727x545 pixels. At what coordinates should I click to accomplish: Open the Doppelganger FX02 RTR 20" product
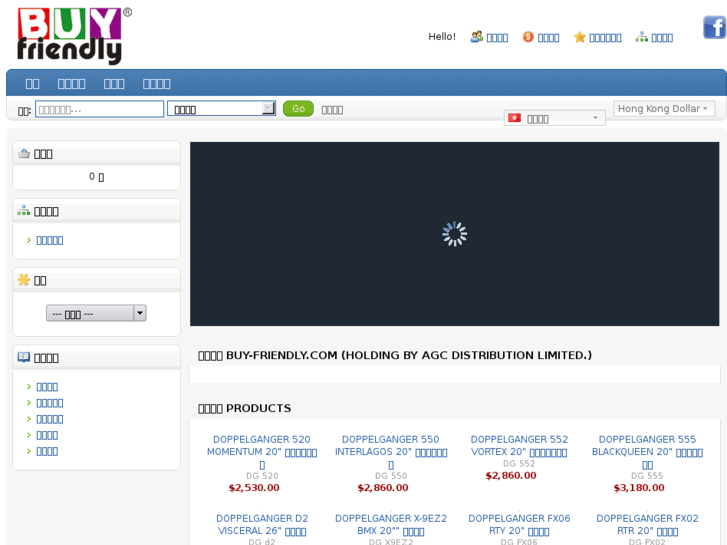click(647, 525)
